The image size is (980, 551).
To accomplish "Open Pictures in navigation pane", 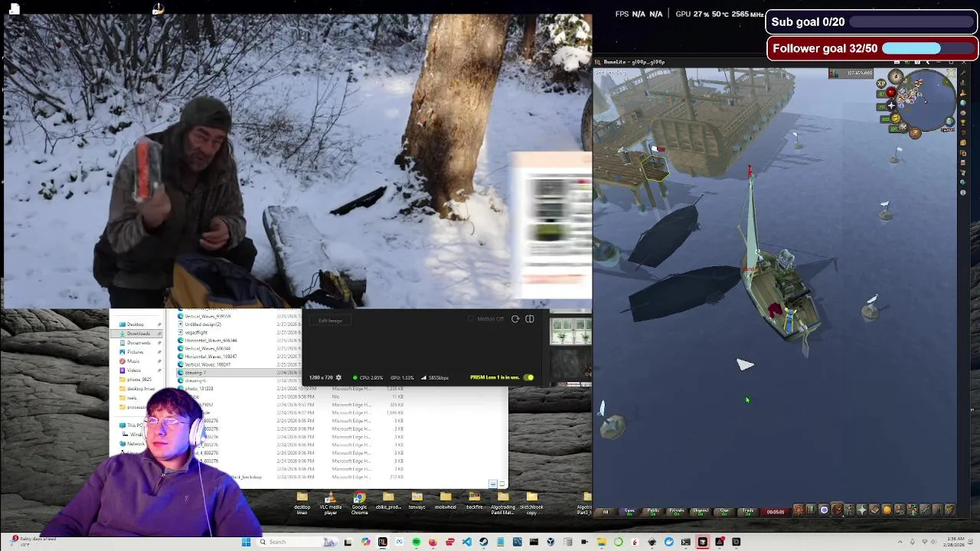I will click(x=136, y=352).
